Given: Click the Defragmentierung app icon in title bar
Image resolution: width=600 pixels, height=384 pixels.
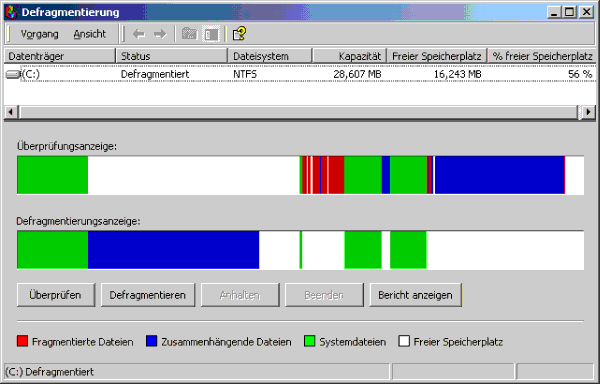Looking at the screenshot, I should click(x=11, y=12).
